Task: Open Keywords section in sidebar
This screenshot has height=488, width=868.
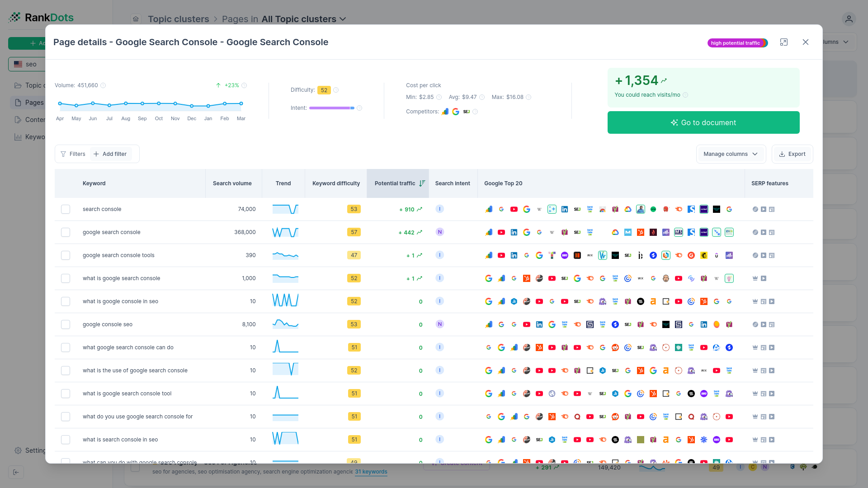Action: point(29,137)
